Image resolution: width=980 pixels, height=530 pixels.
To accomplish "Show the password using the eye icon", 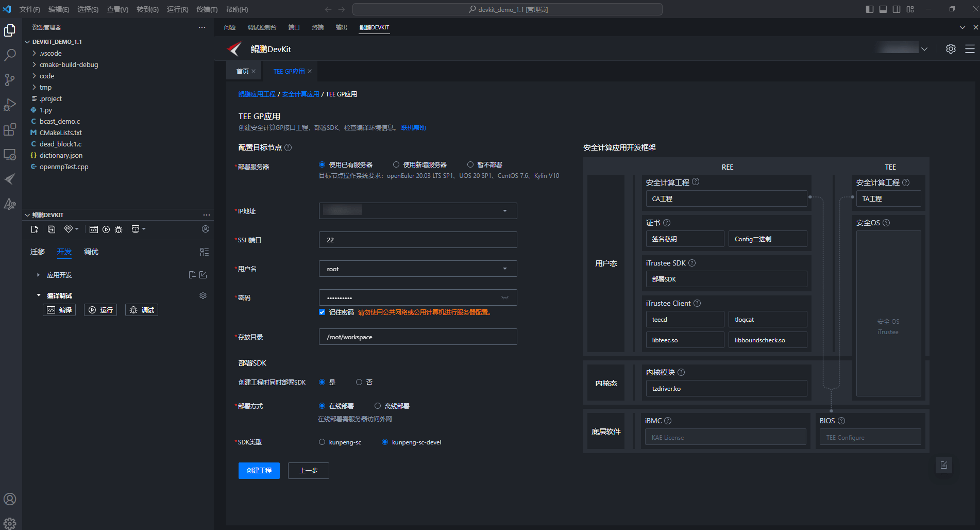I will (505, 297).
